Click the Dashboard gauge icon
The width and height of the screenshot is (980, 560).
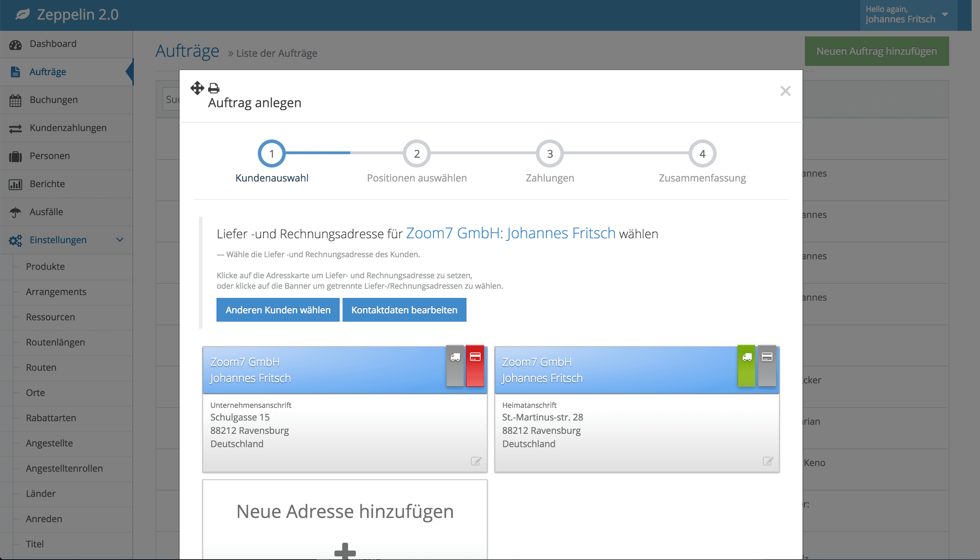click(15, 45)
